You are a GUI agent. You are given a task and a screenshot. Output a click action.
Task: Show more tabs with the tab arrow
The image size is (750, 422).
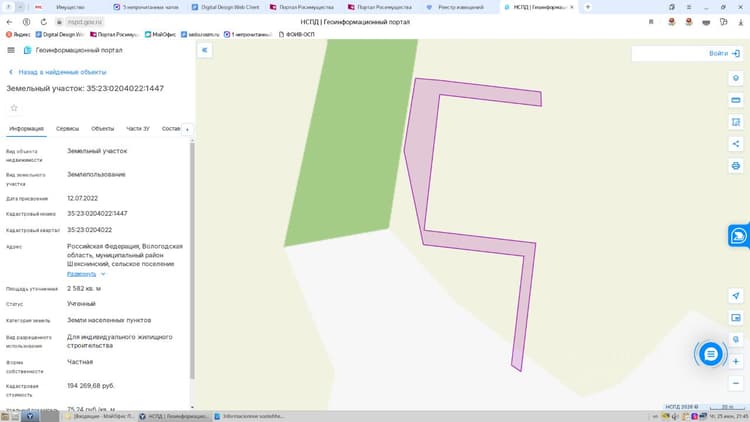tap(188, 129)
